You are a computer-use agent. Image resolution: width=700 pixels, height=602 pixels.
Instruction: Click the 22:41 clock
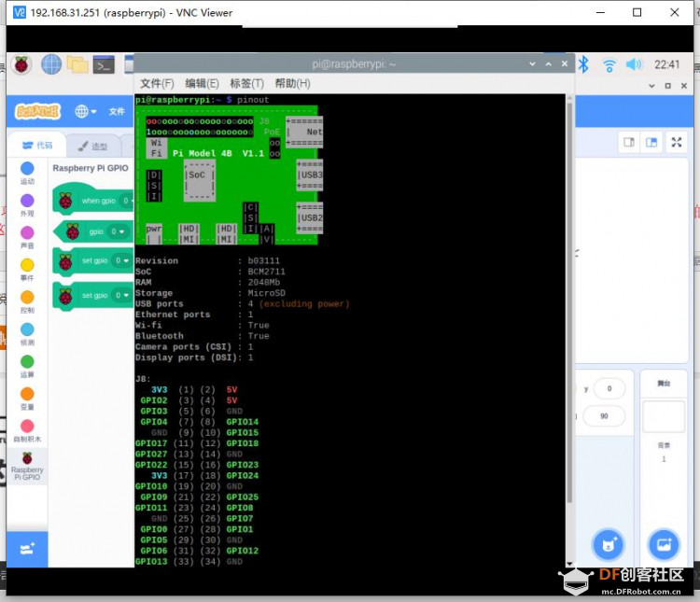(667, 64)
